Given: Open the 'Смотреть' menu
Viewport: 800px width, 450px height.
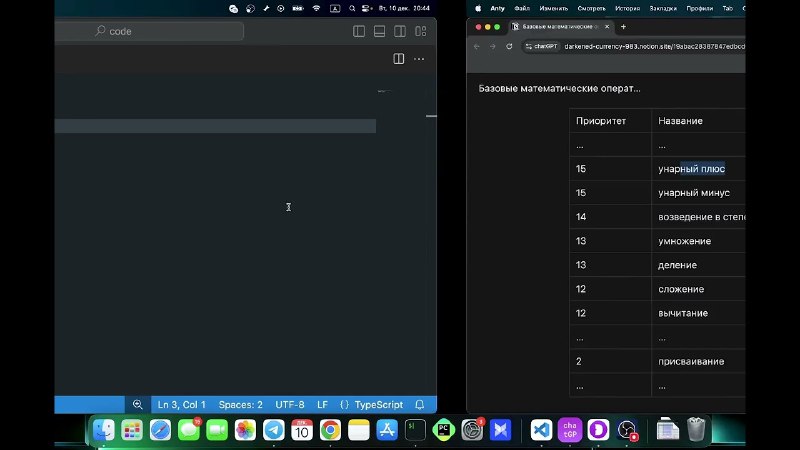Looking at the screenshot, I should 591,8.
